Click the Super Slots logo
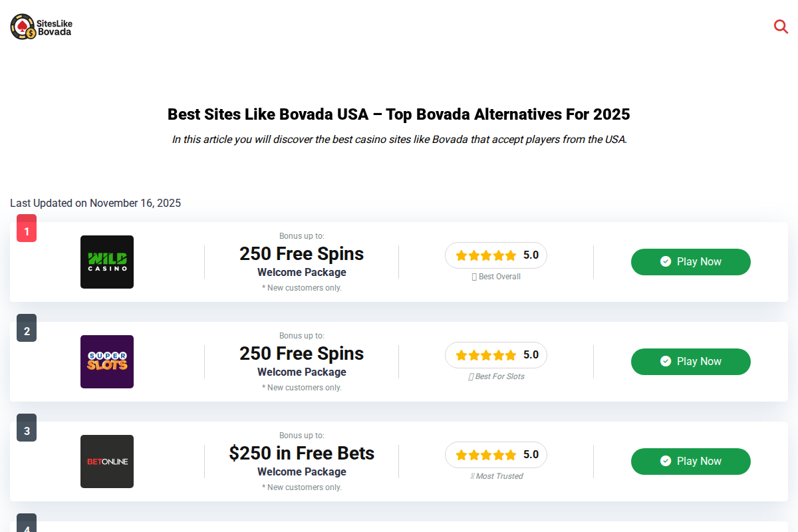Image resolution: width=798 pixels, height=532 pixels. [107, 362]
